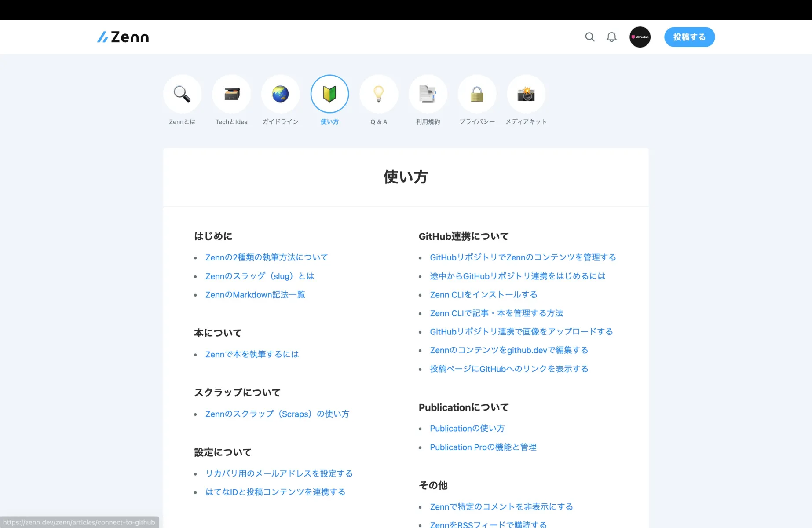Open Zennで本を執筆するには link
This screenshot has height=528, width=812.
[252, 354]
